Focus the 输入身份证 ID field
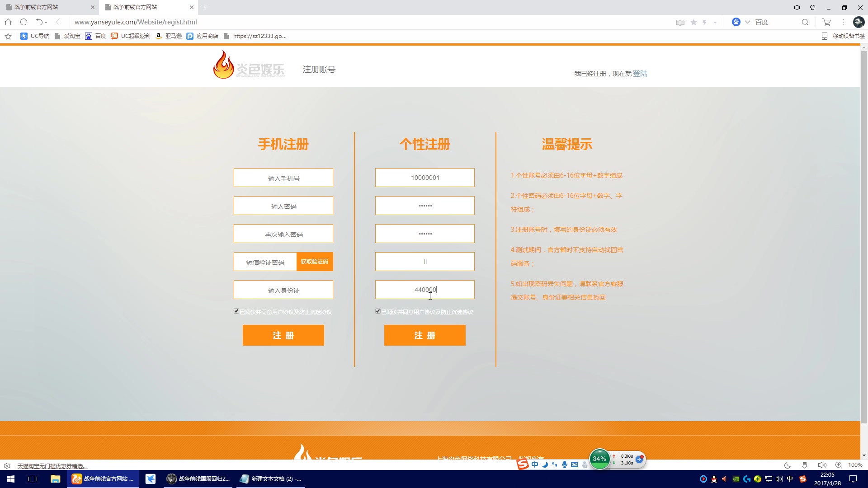Screen dimensions: 868x488 click(x=283, y=290)
